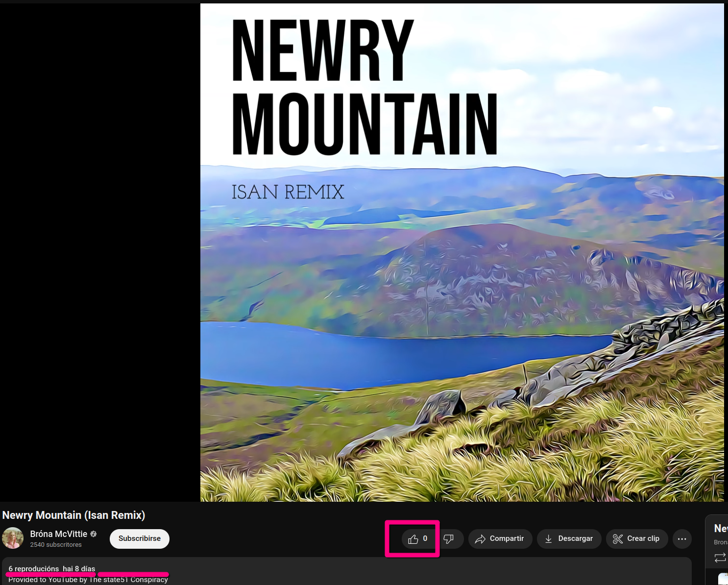This screenshot has height=585, width=728.
Task: Click the Bróna McVittie channel avatar
Action: 13,538
